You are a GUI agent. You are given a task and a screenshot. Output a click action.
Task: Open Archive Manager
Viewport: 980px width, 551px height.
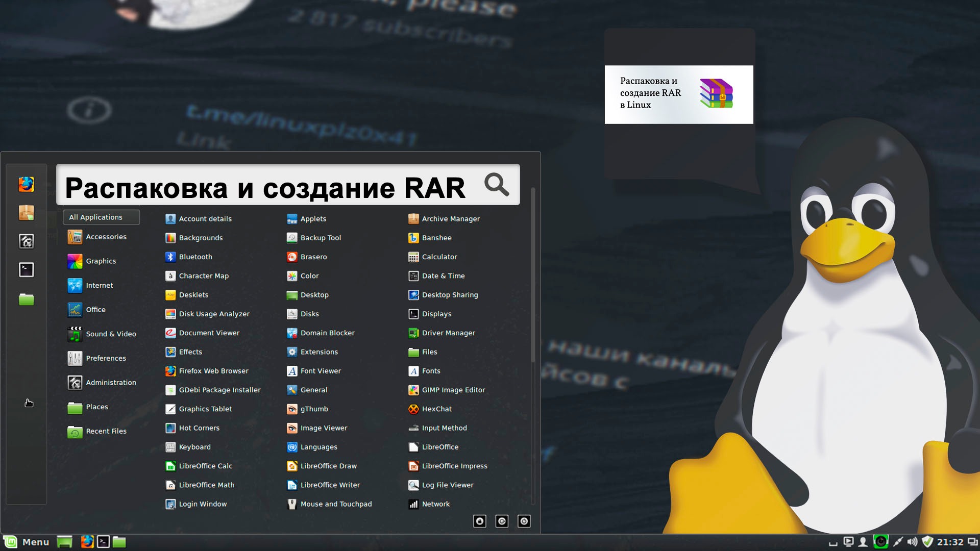coord(451,219)
